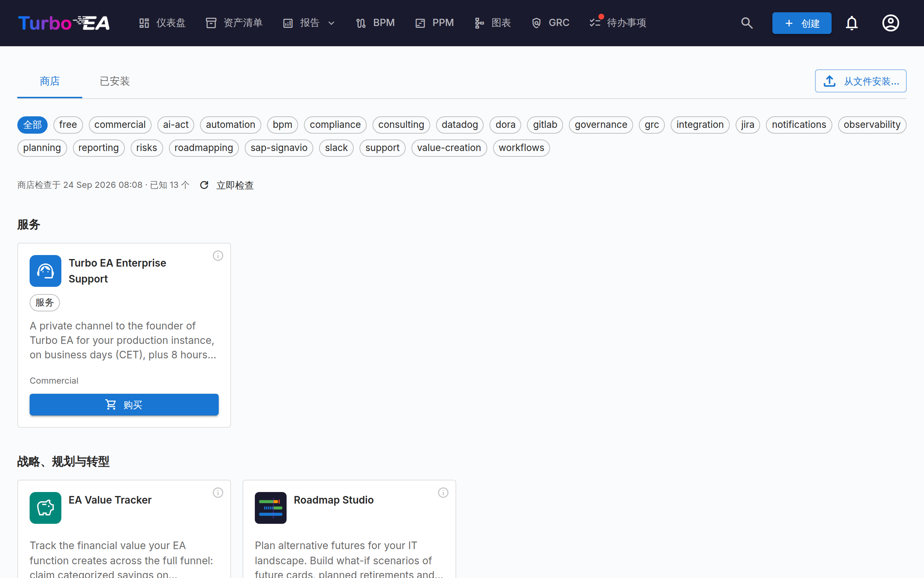Switch to the 已安装 tab
This screenshot has width=924, height=578.
tap(114, 81)
